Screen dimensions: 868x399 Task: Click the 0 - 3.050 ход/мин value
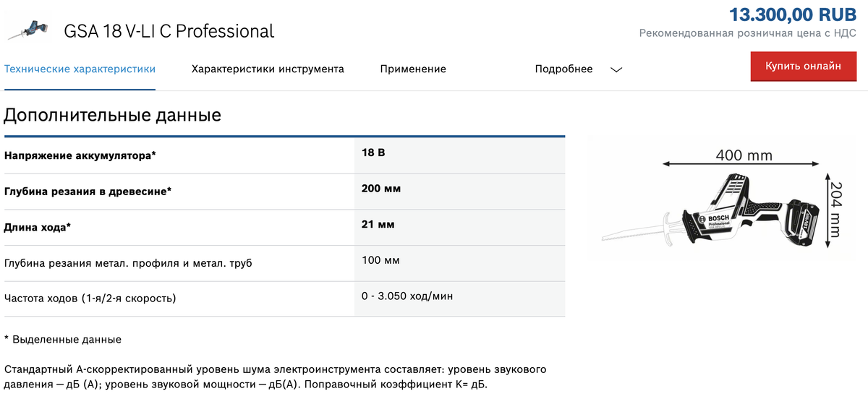(x=408, y=297)
